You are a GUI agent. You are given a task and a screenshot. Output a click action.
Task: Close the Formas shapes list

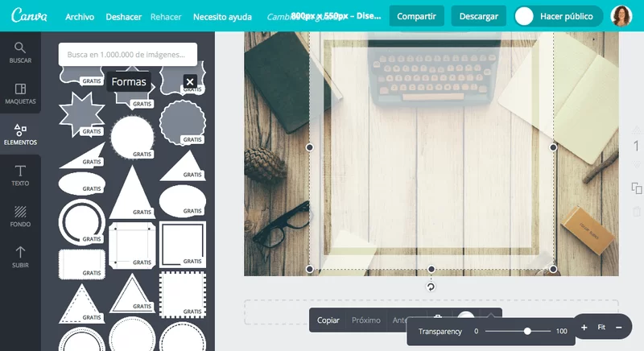(190, 81)
